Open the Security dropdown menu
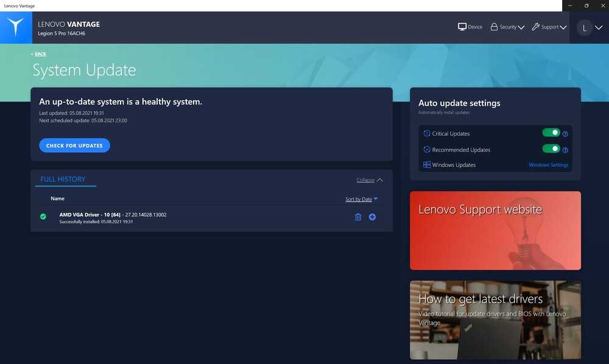 click(508, 27)
